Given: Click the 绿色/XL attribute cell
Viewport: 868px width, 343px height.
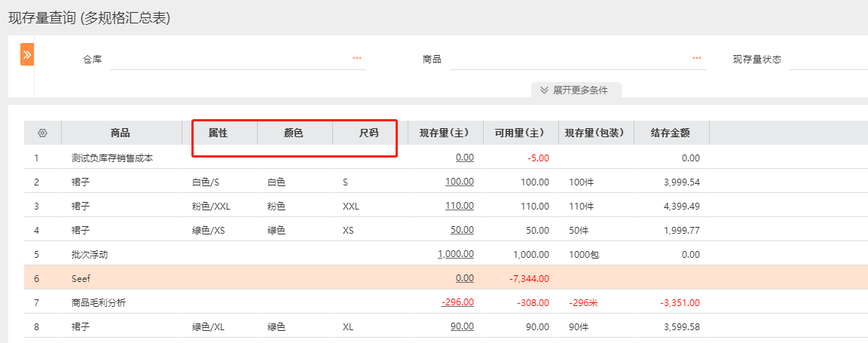Looking at the screenshot, I should (x=219, y=327).
